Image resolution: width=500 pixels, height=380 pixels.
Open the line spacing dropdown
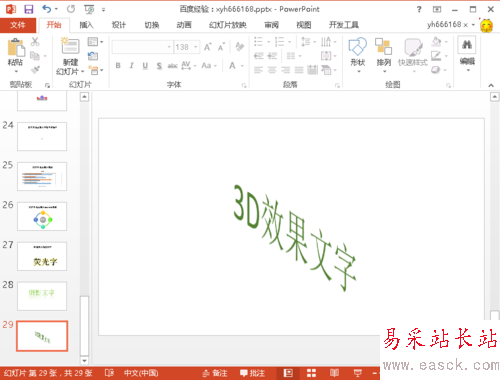308,42
